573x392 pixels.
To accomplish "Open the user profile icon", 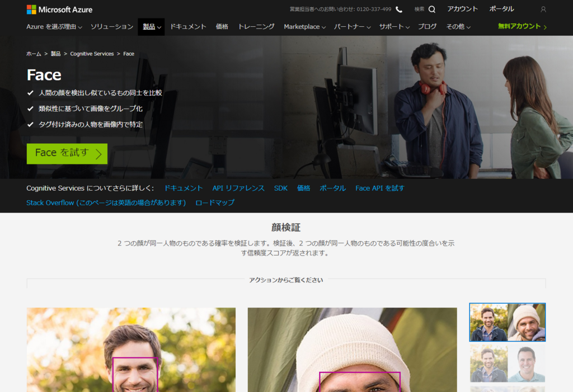I will click(543, 10).
